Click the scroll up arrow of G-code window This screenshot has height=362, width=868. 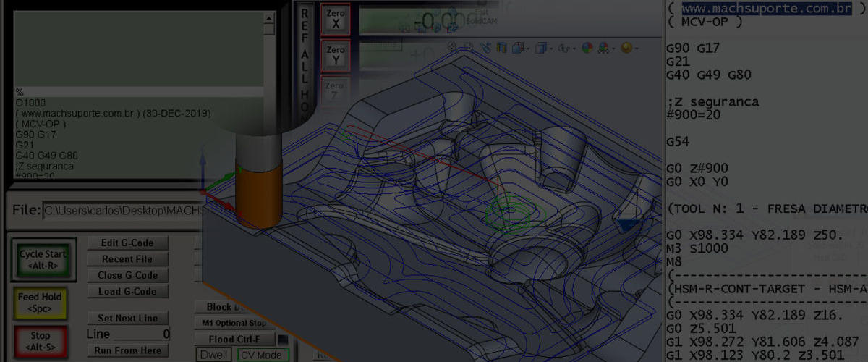269,17
